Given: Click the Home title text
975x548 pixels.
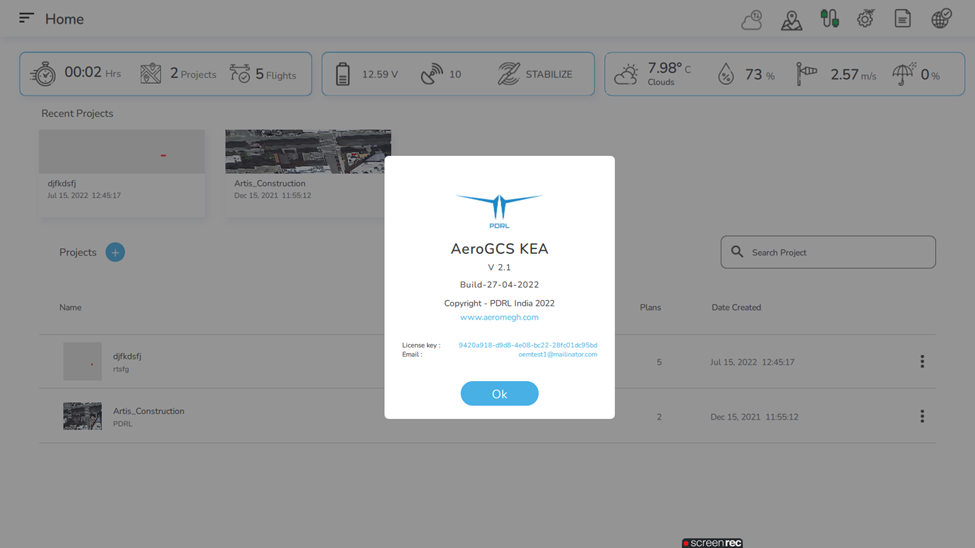Looking at the screenshot, I should point(64,19).
